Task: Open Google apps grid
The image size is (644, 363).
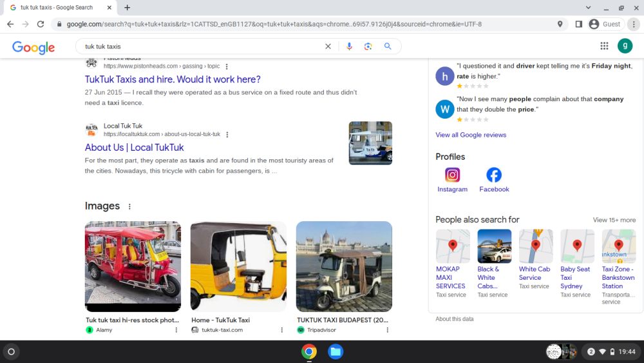Action: (x=604, y=46)
